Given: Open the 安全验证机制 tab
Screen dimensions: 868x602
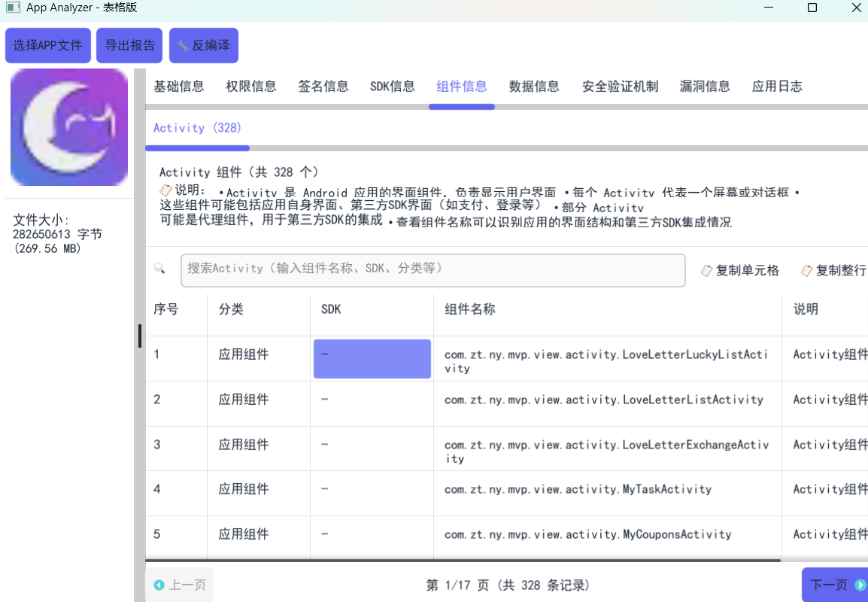Looking at the screenshot, I should [620, 87].
